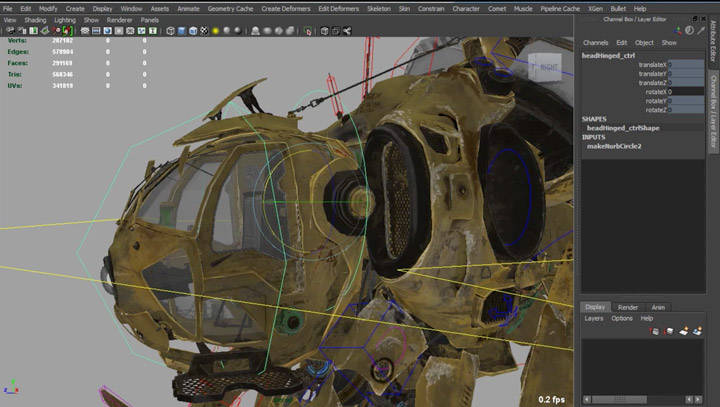The height and width of the screenshot is (407, 720).
Task: Click the Select Camera icon in panel toolbar
Action: (x=10, y=31)
